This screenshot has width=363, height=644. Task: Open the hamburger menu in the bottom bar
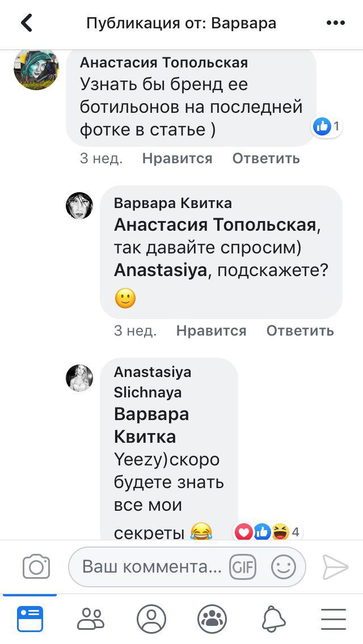[334, 618]
